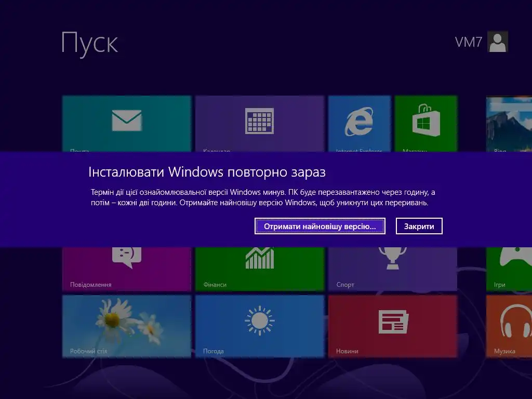This screenshot has height=399, width=532.
Task: Open the Повідомлення messaging tile
Action: coord(127,269)
